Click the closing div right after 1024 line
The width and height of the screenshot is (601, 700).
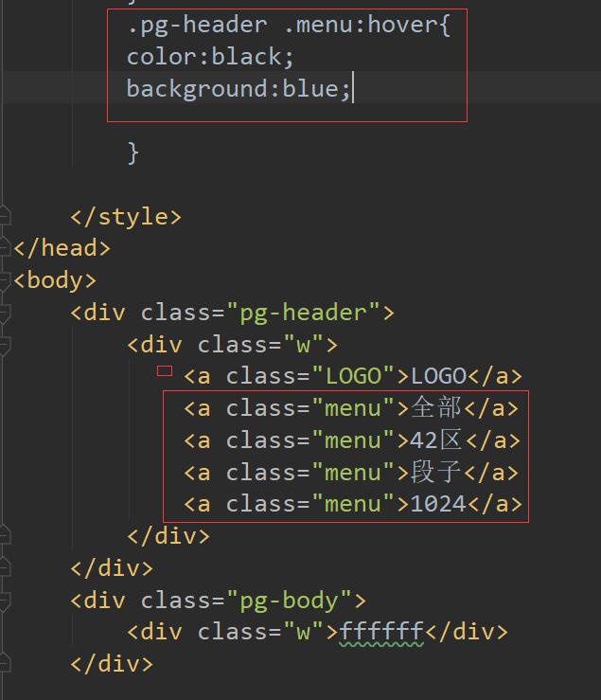point(168,536)
